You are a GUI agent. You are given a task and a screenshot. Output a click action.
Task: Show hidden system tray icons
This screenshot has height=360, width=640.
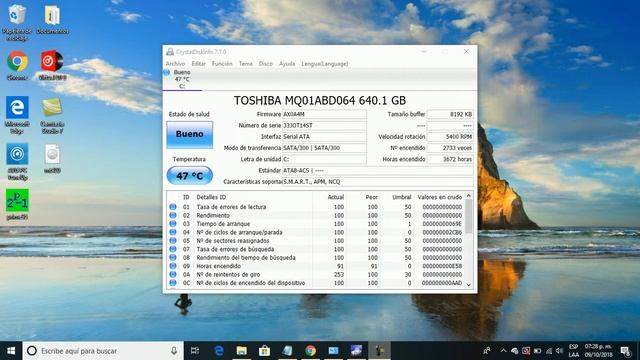[503, 351]
